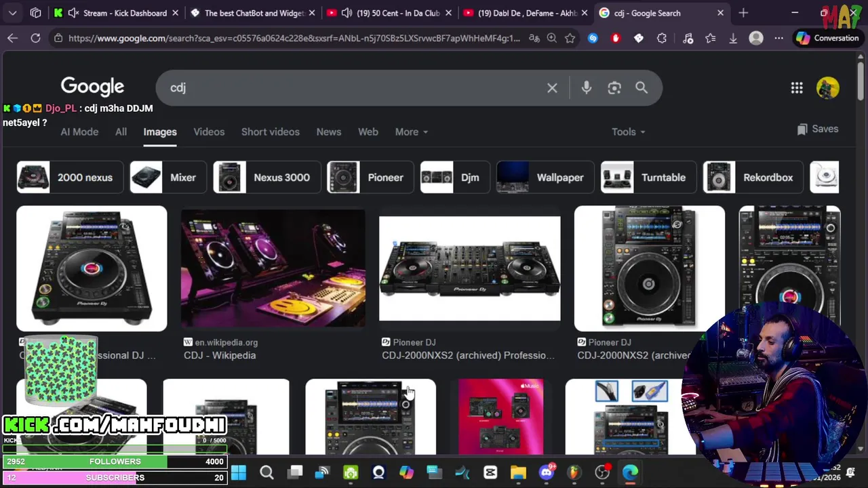Open Discord from the taskbar
Screen dimensions: 868x488
[546, 472]
